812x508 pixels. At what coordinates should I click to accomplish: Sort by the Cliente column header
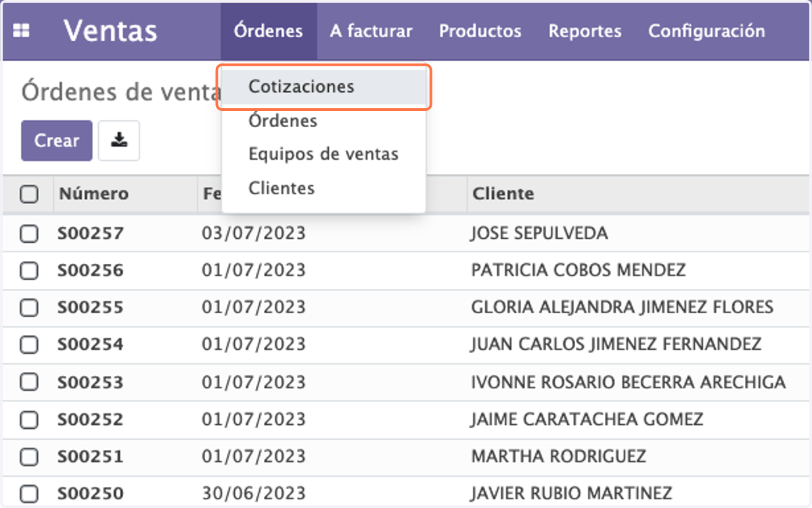click(x=503, y=194)
